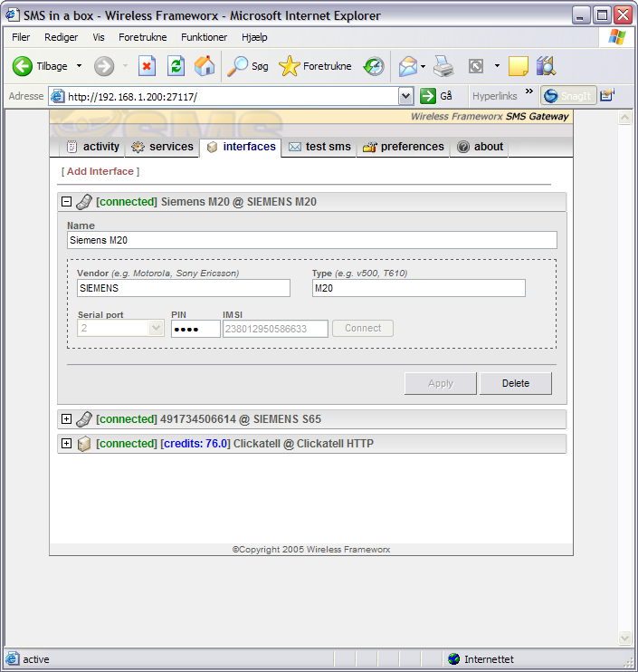Open the Hjælp menu
638x672 pixels.
coord(254,37)
